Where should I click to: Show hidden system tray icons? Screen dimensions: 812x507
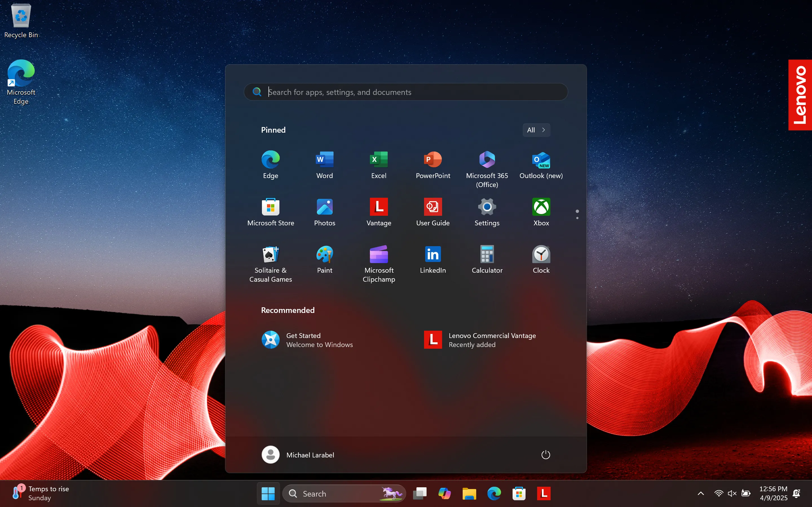click(701, 493)
